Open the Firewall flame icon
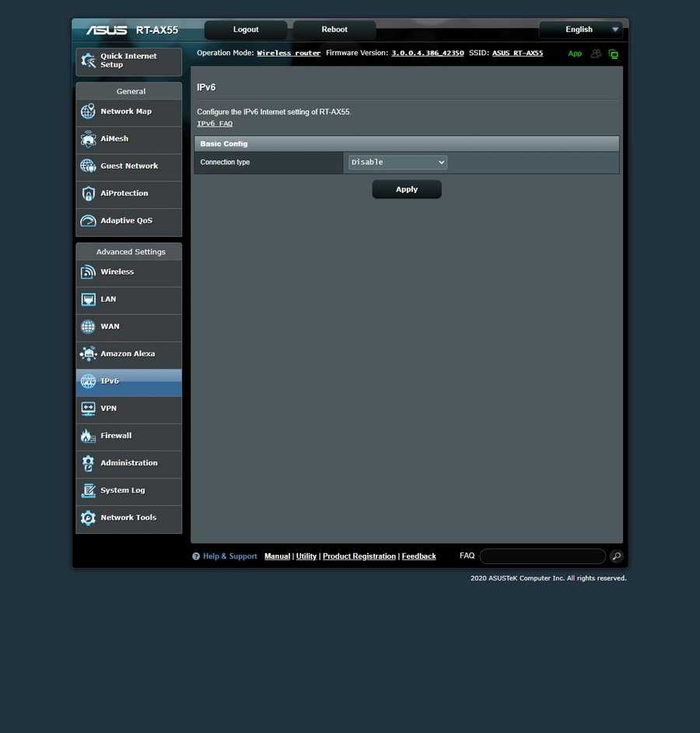 coord(88,436)
